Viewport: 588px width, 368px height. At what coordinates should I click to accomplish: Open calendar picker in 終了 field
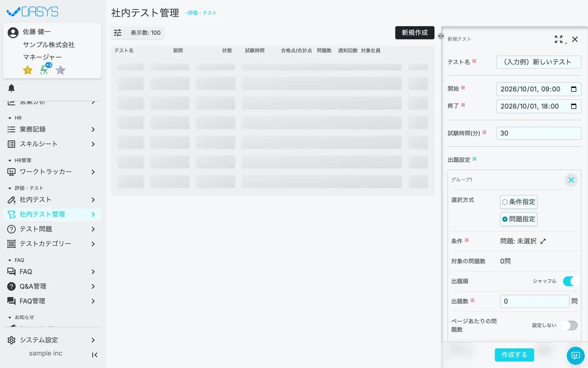point(573,106)
